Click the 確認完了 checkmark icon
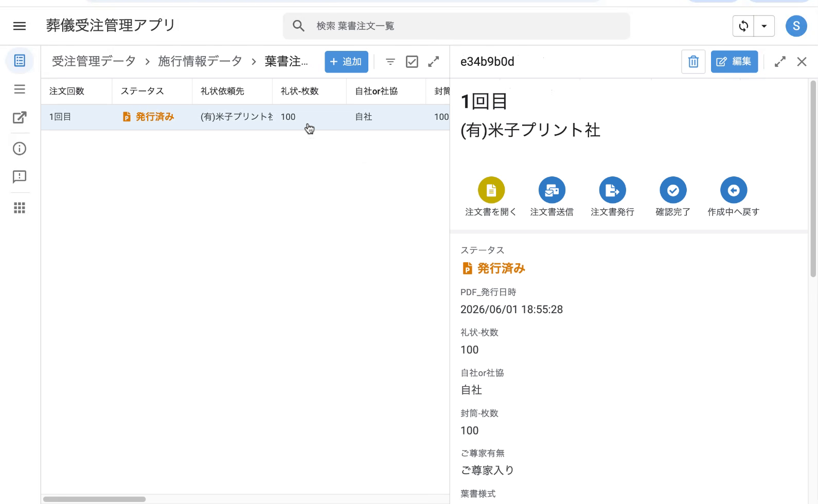Screen dimensions: 818x504 click(x=673, y=190)
